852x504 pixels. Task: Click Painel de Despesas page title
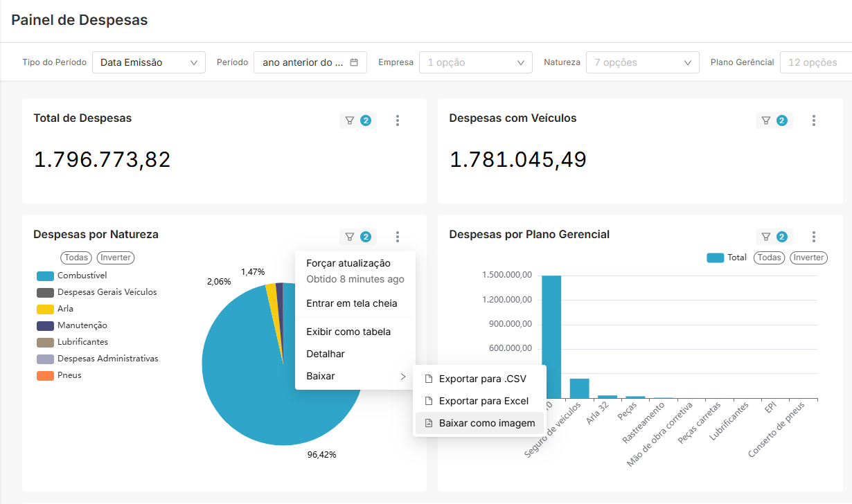[x=80, y=20]
